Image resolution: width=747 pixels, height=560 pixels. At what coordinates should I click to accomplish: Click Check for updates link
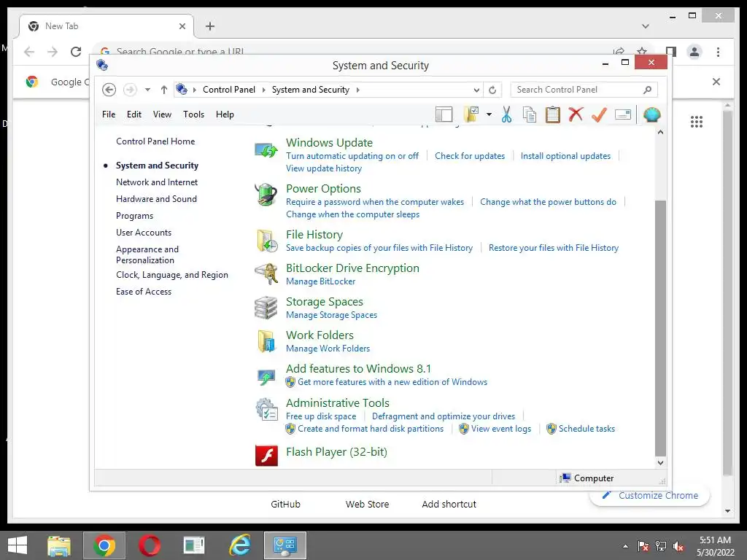point(470,156)
